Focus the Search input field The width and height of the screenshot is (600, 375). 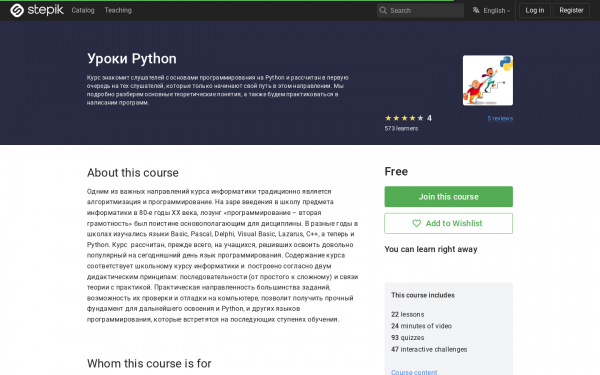tap(420, 10)
